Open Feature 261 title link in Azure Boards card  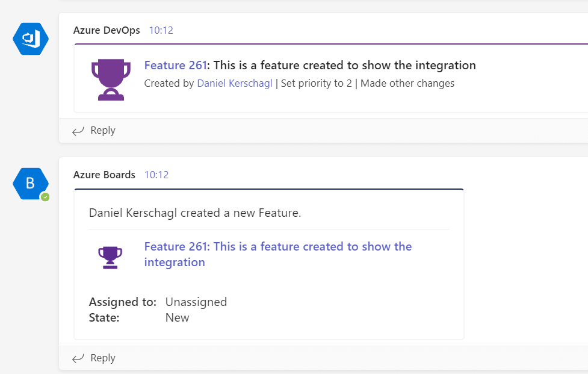click(x=278, y=254)
